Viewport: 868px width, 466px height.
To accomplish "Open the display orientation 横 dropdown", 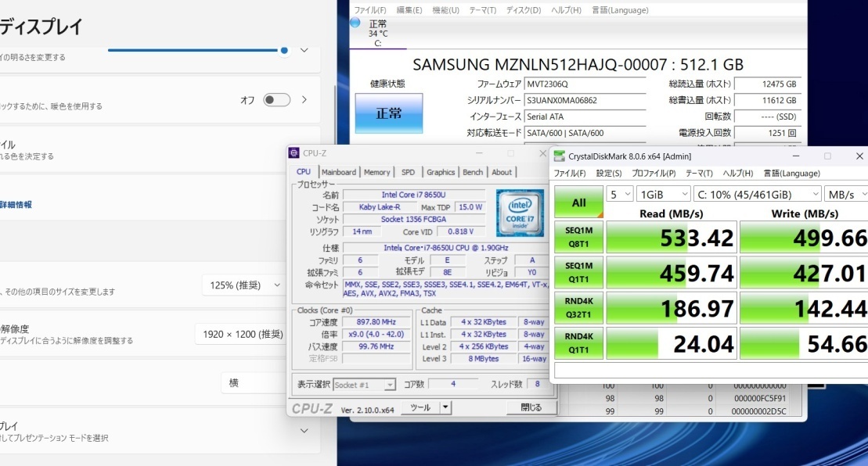I will click(x=254, y=382).
